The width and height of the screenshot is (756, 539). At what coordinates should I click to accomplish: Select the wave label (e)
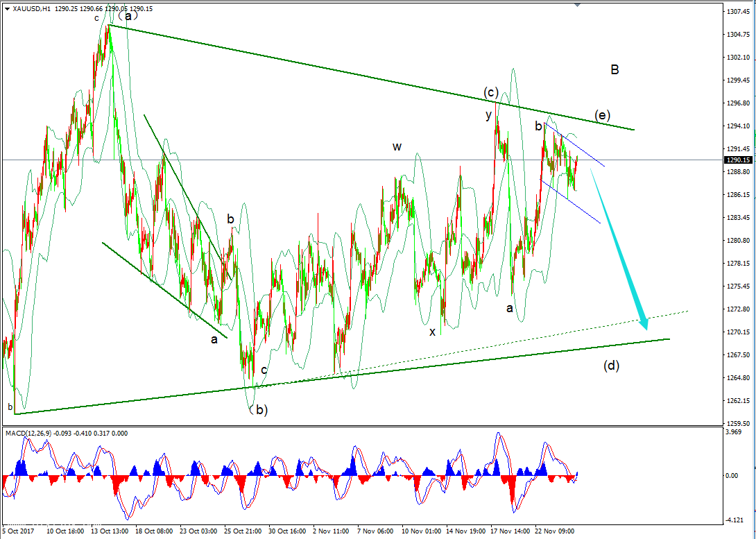603,115
